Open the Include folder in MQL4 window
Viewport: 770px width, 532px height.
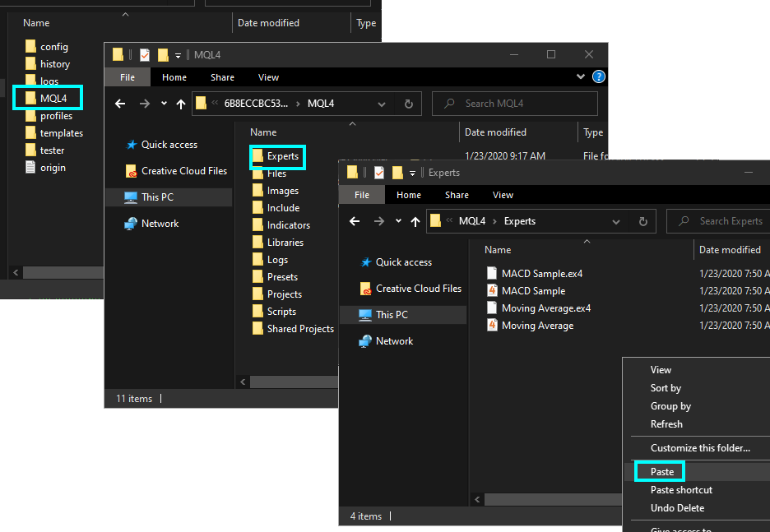(276, 207)
